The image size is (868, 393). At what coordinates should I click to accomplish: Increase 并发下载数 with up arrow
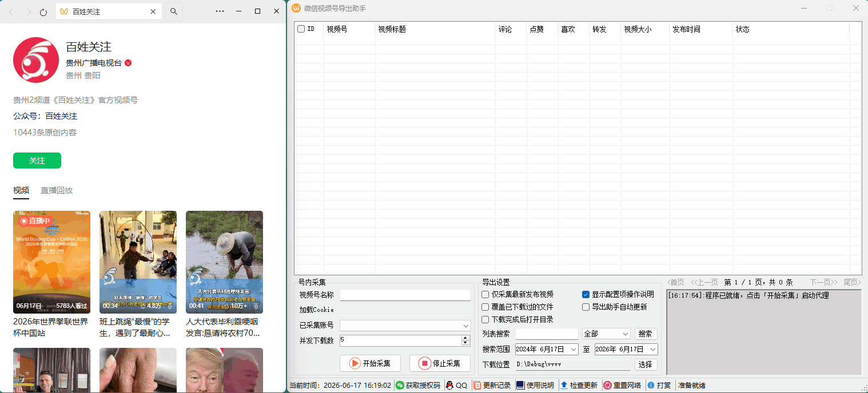click(x=465, y=338)
